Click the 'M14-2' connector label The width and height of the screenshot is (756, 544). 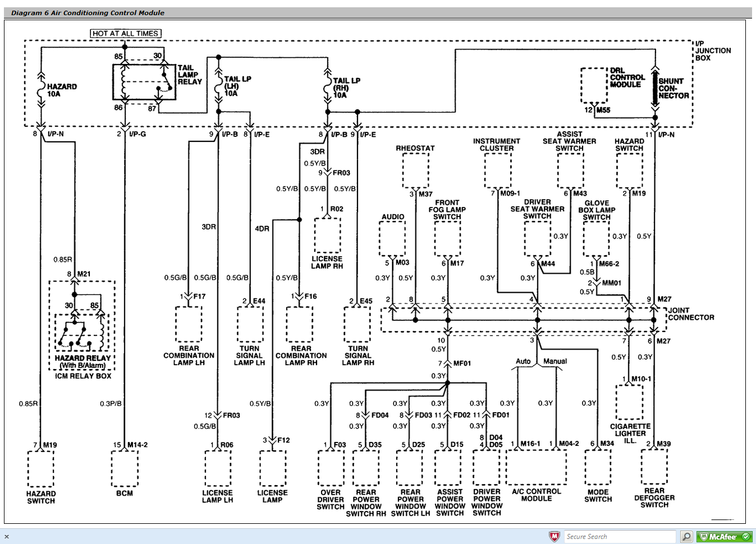pos(138,445)
